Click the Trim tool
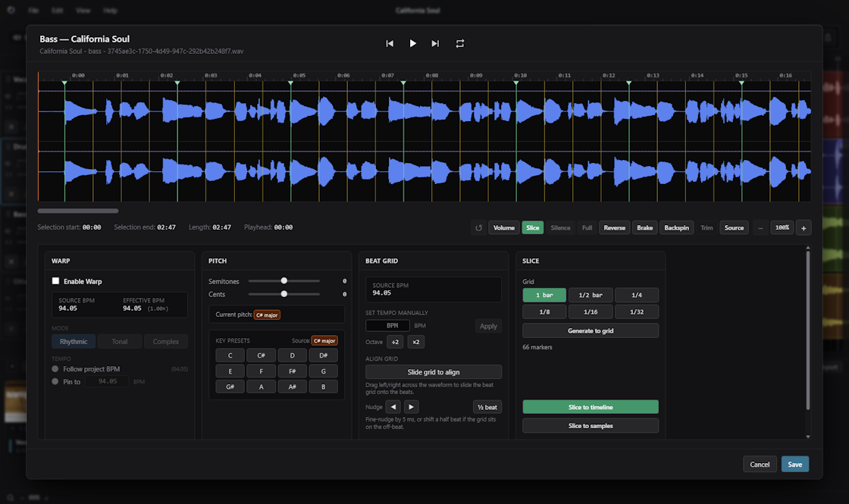 tap(706, 228)
